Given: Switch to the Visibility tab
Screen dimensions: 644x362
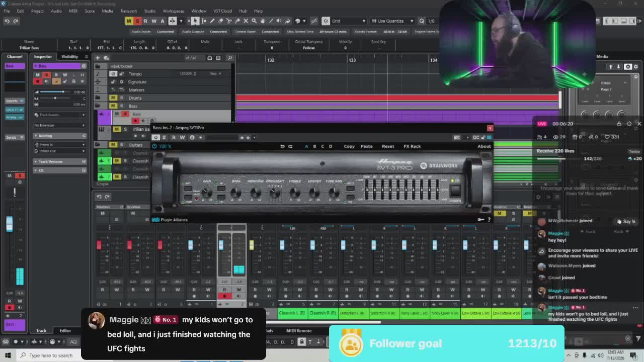Looking at the screenshot, I should coord(69,56).
